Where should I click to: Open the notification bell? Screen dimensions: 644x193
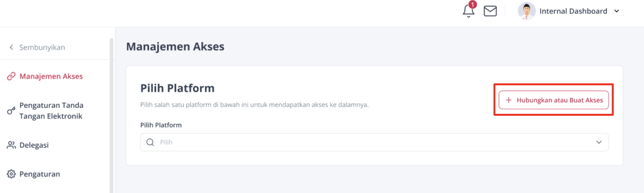point(468,11)
